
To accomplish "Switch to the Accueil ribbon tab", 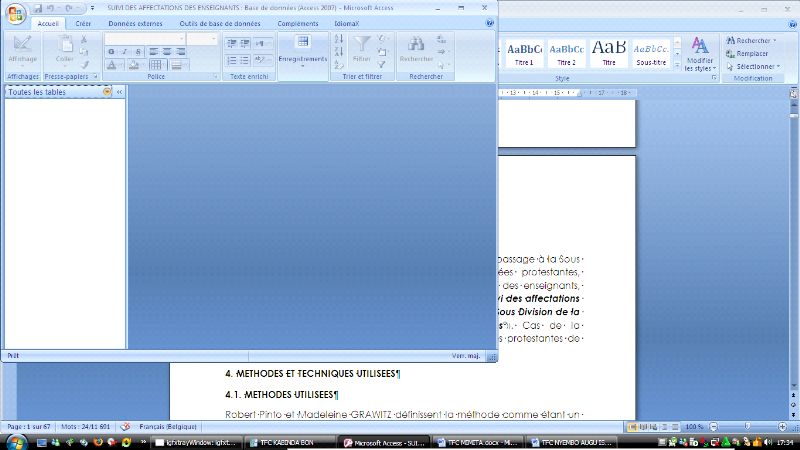I will [48, 23].
